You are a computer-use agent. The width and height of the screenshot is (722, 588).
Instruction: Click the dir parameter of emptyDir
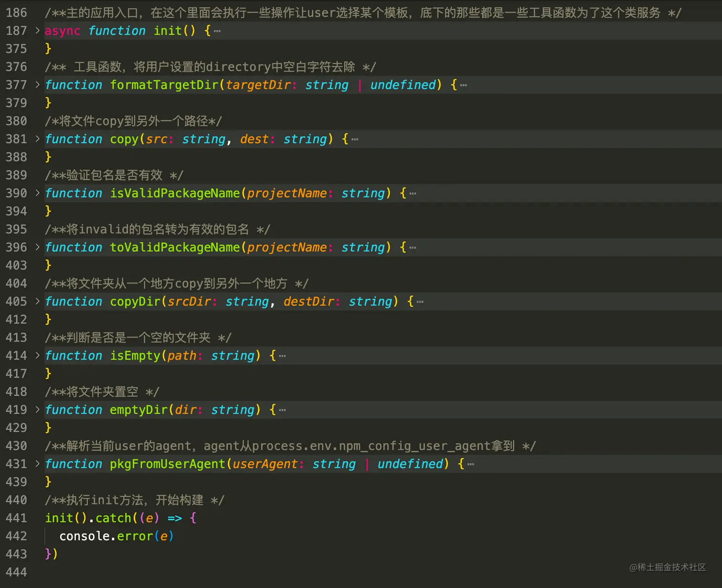pos(186,409)
